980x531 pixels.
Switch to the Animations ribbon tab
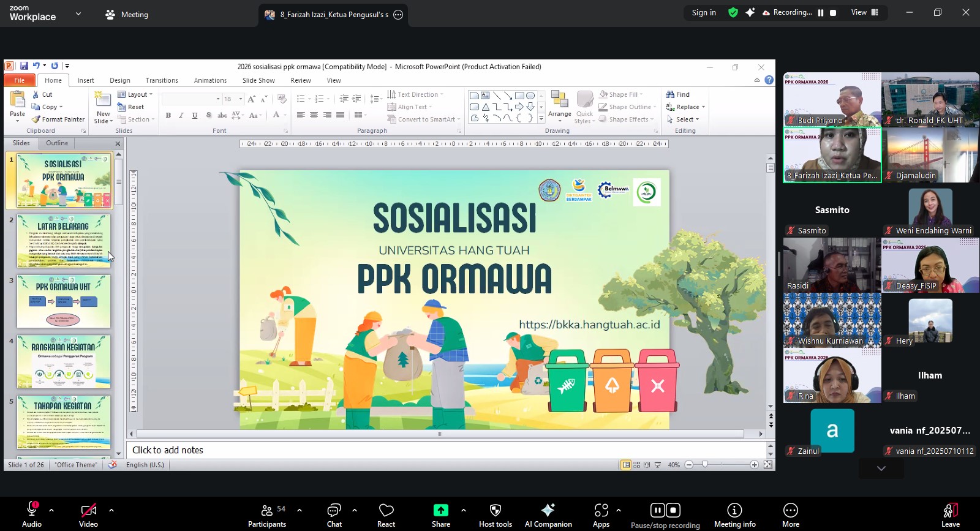[210, 80]
